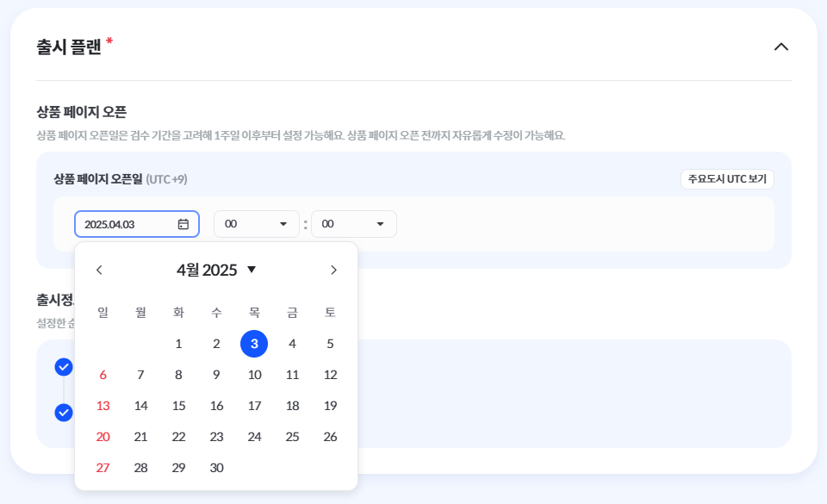The image size is (827, 504).
Task: Choose date 28 in the calendar
Action: point(140,468)
